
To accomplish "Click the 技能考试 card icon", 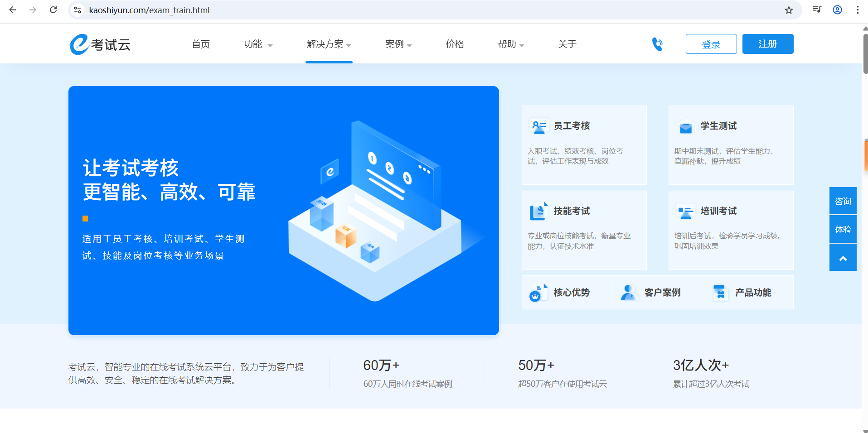I will [538, 211].
